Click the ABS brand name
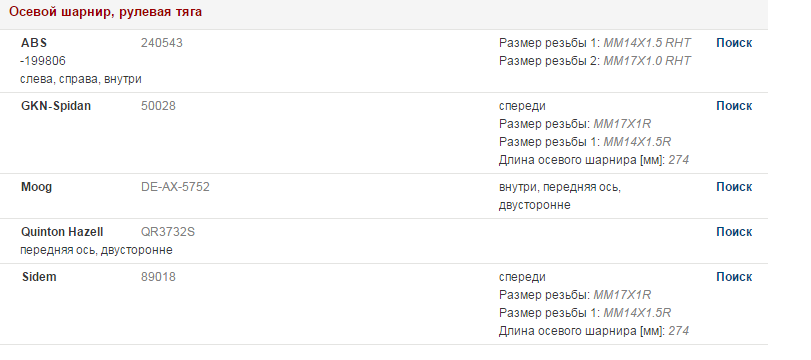Image resolution: width=811 pixels, height=360 pixels. click(x=34, y=43)
